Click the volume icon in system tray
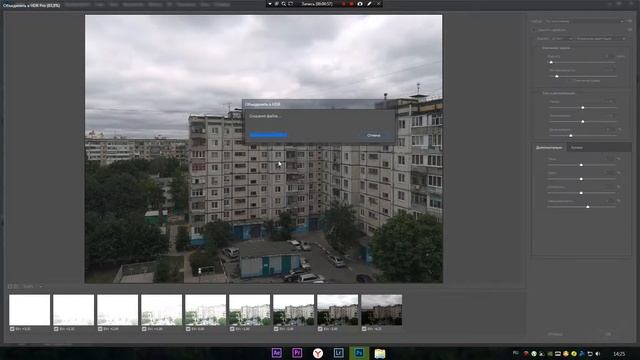This screenshot has width=640, height=360. pyautogui.click(x=598, y=353)
